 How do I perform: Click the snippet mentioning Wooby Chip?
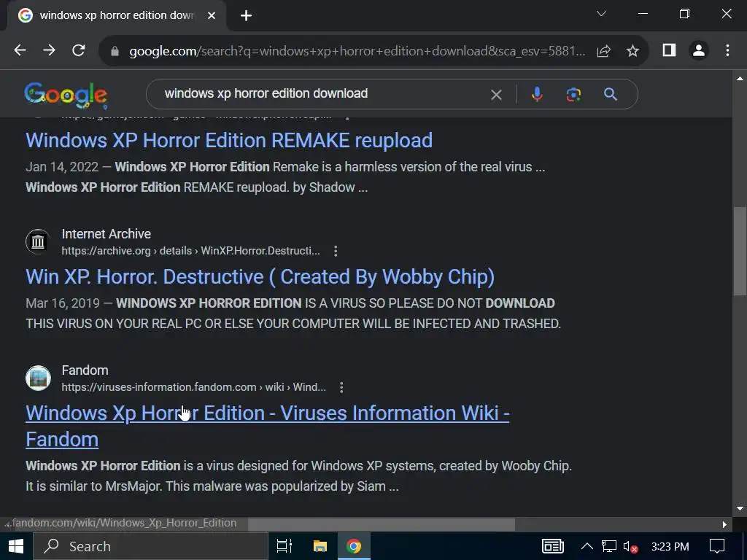coord(298,475)
